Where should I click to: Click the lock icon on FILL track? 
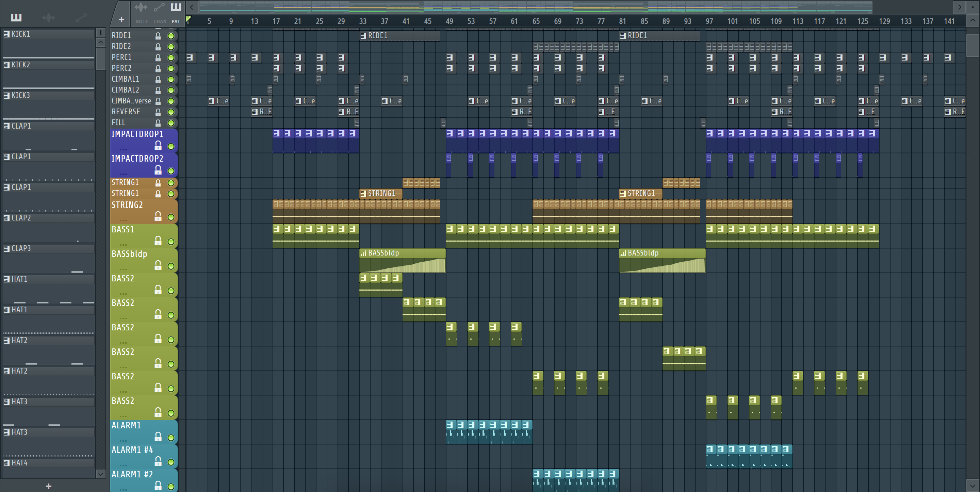click(158, 123)
